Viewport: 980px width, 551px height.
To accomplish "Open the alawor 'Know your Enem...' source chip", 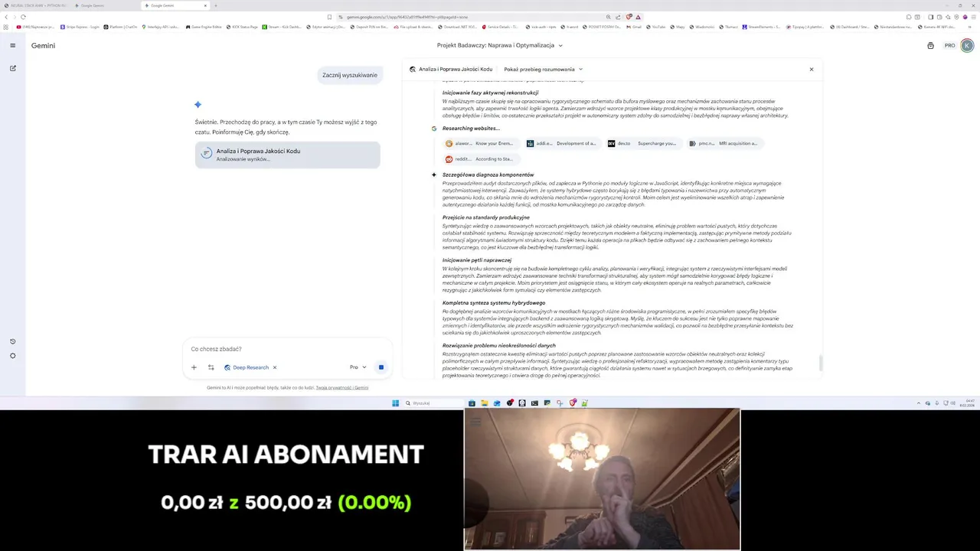I will click(481, 143).
